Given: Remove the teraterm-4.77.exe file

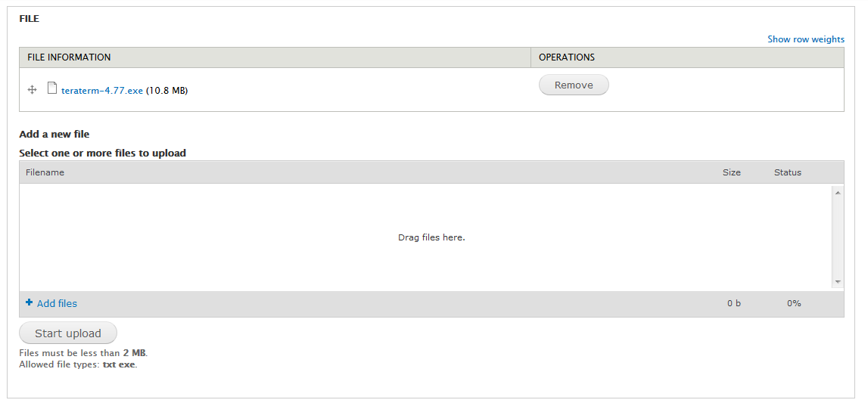Looking at the screenshot, I should [574, 85].
